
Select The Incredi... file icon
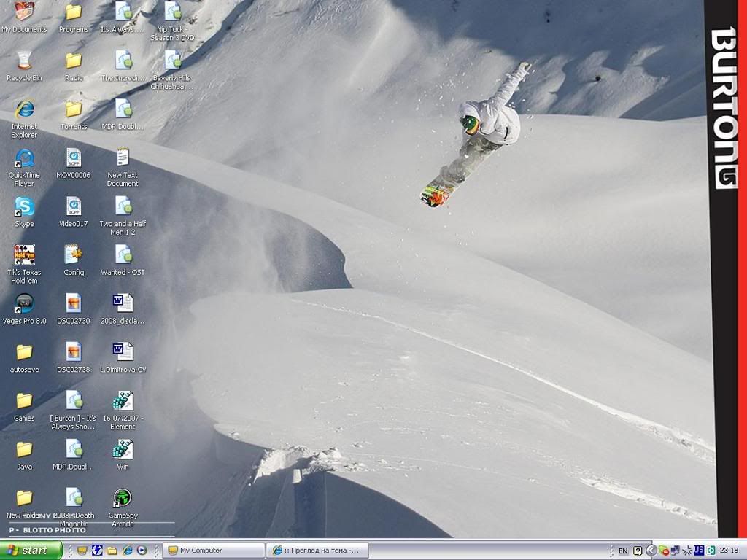(x=123, y=66)
